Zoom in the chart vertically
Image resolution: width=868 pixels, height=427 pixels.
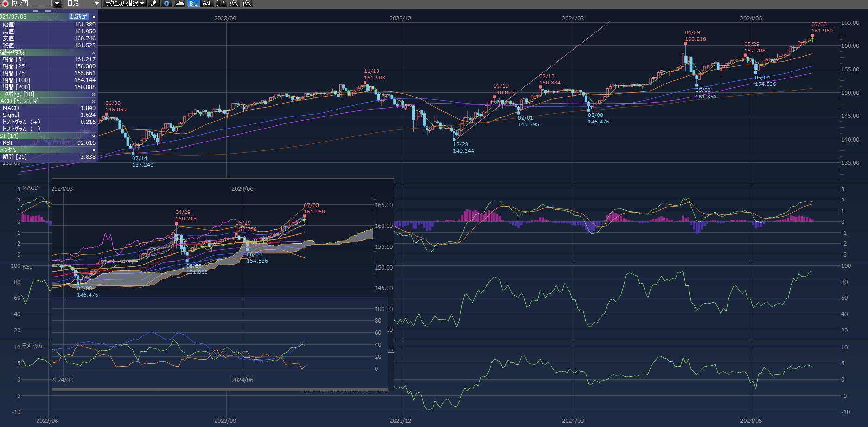pyautogui.click(x=247, y=4)
